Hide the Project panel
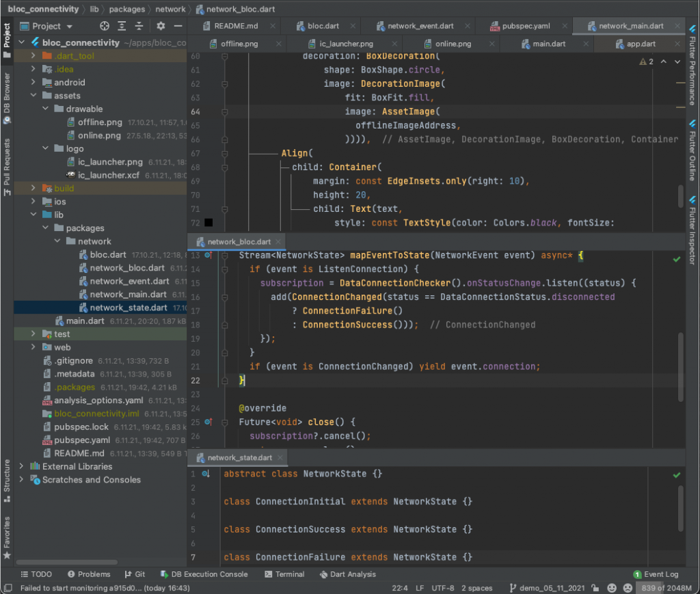700x594 pixels. pyautogui.click(x=178, y=25)
